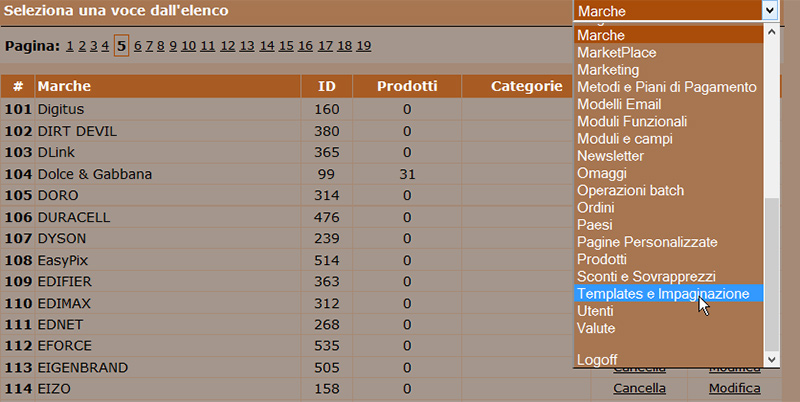Go to page 6
Viewport: 800px width, 402px height.
tap(138, 46)
